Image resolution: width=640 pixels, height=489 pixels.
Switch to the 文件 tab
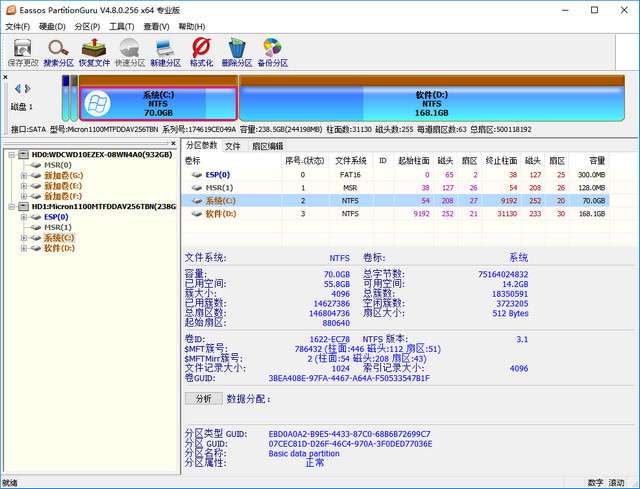[x=233, y=146]
